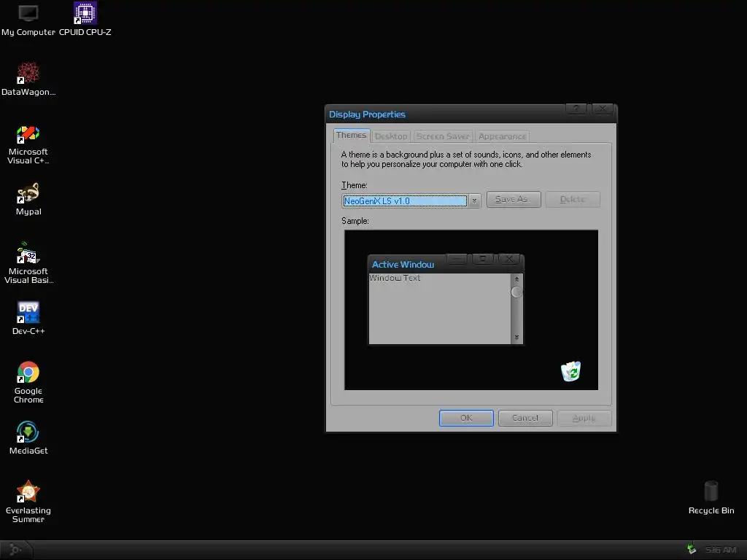Click the help question mark button
The width and height of the screenshot is (747, 560).
tap(576, 109)
